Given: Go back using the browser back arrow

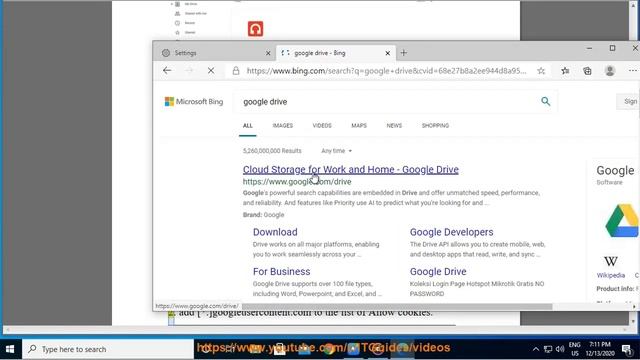Looking at the screenshot, I should pyautogui.click(x=167, y=71).
